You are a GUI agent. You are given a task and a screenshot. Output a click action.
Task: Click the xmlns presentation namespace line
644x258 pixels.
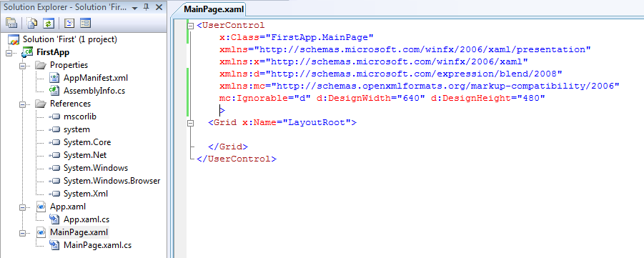click(405, 50)
